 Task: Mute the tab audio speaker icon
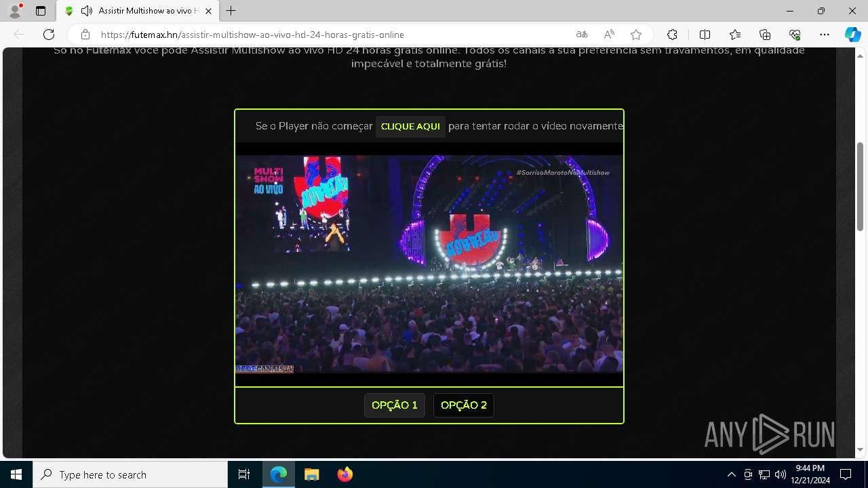coord(86,11)
